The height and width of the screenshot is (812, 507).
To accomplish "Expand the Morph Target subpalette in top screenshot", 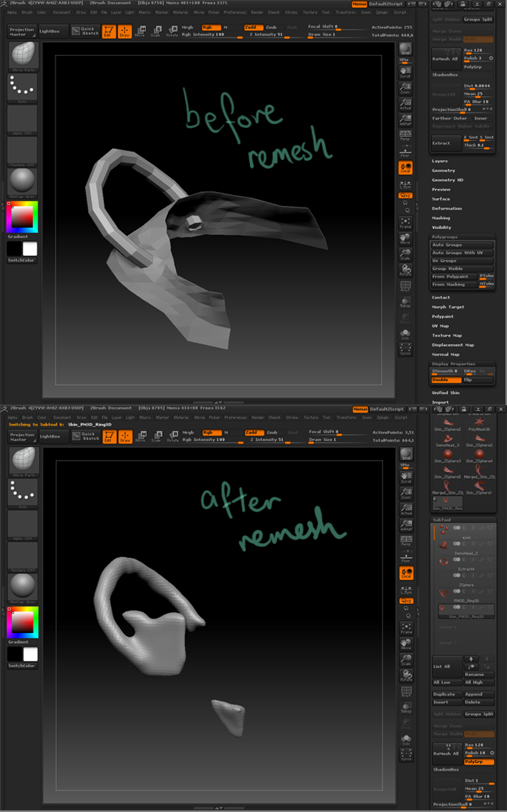I will click(x=448, y=307).
